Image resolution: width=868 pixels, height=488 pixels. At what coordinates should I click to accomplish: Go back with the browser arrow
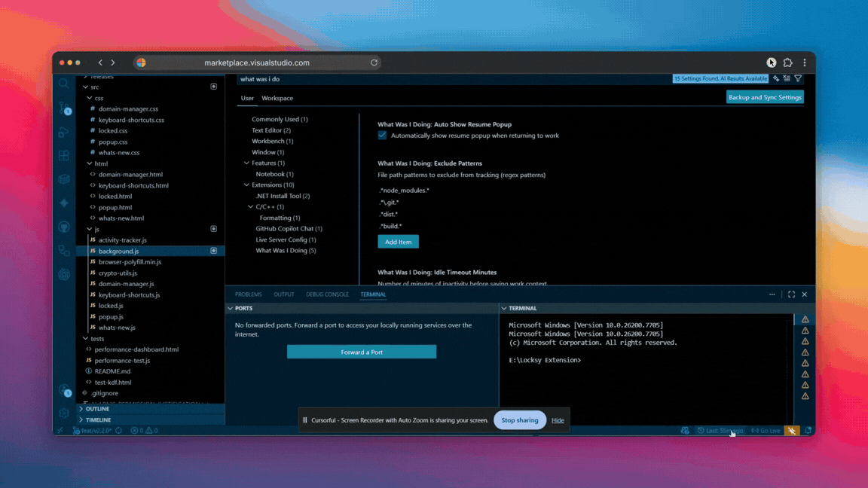tap(100, 63)
